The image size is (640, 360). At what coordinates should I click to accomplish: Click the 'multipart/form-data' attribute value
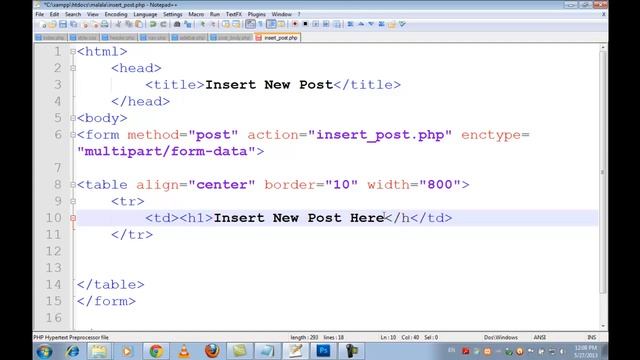coord(167,151)
